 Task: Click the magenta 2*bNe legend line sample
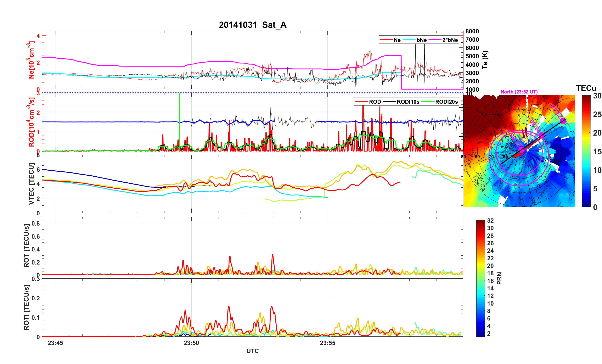(435, 40)
